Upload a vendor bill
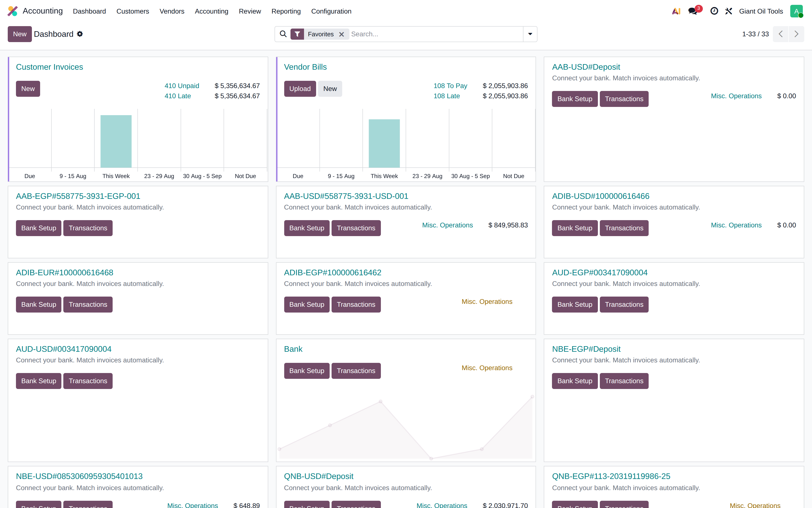 tap(300, 89)
